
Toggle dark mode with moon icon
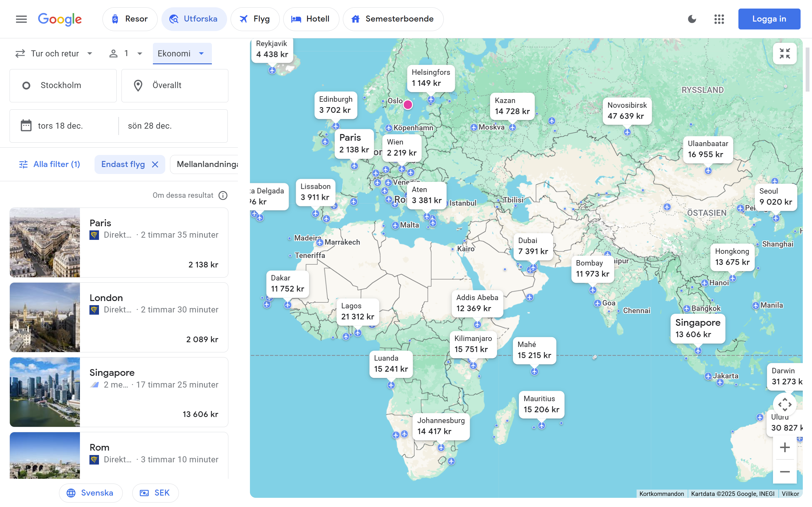pos(692,19)
